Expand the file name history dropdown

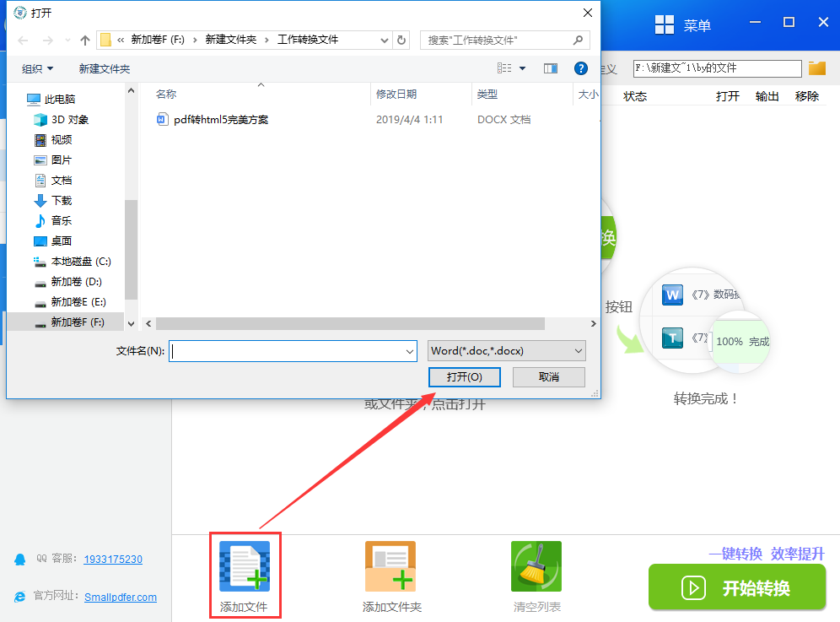(410, 351)
